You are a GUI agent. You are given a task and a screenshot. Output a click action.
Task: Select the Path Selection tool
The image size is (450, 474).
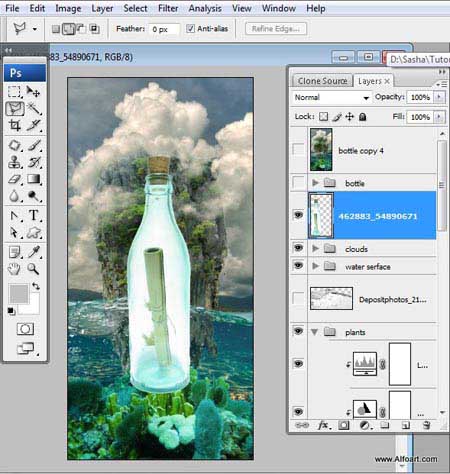pyautogui.click(x=14, y=232)
